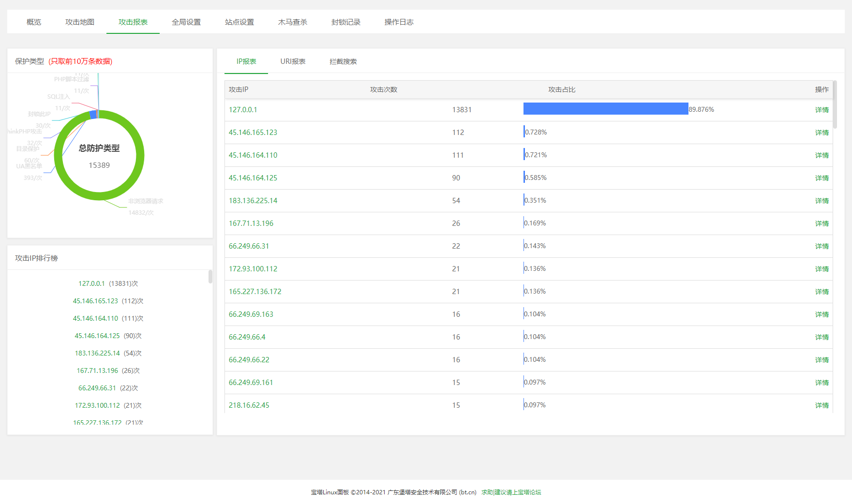
Task: Select IP 167.71.13.196 in the ranking list
Action: [x=97, y=371]
